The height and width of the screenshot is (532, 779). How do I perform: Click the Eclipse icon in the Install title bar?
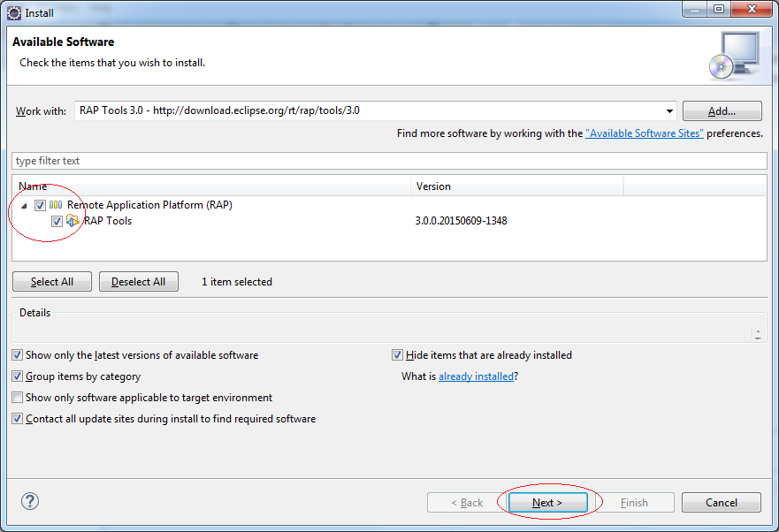tap(14, 13)
